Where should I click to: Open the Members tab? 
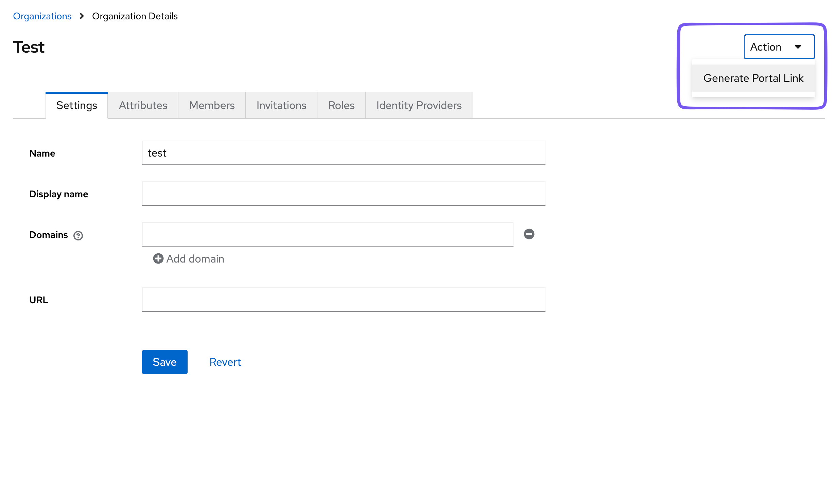[x=212, y=105]
